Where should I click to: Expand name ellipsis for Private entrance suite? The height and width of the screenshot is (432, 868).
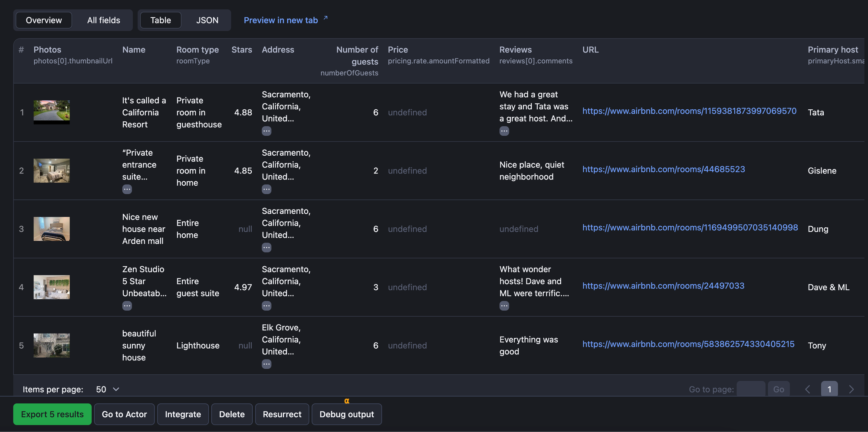point(127,189)
